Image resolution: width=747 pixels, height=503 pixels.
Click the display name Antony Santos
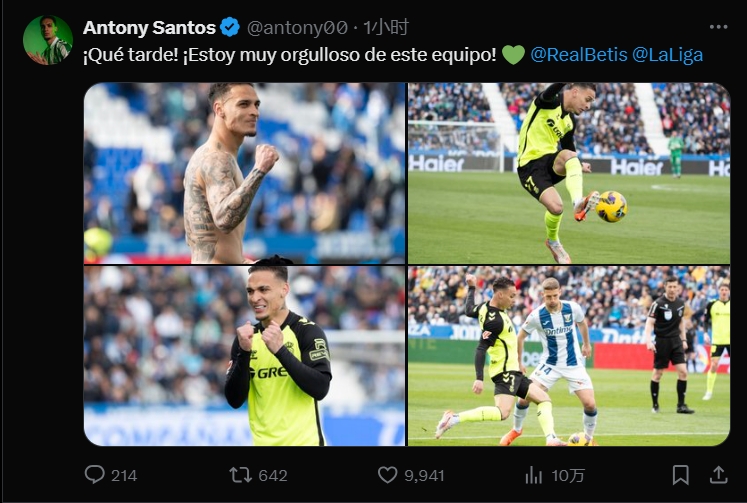tap(149, 27)
